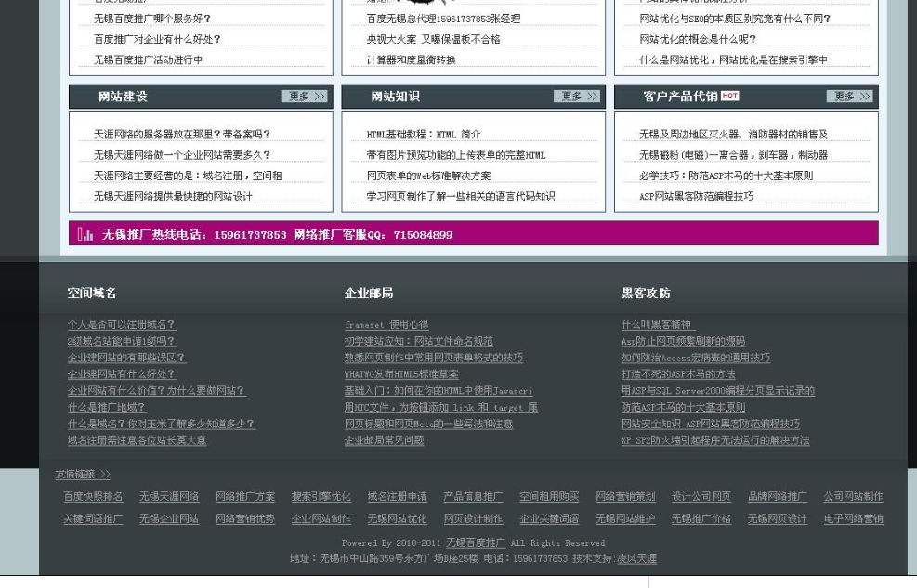Screen dimensions: 917x588
Task: Open footer link 企业建网站有什么好处？
Action: 121,374
